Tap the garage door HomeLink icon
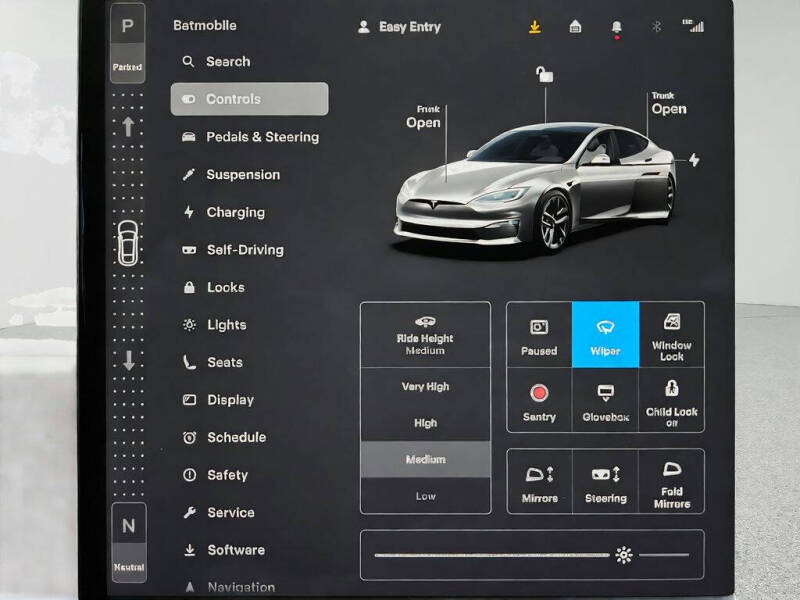This screenshot has height=600, width=800. coord(575,27)
